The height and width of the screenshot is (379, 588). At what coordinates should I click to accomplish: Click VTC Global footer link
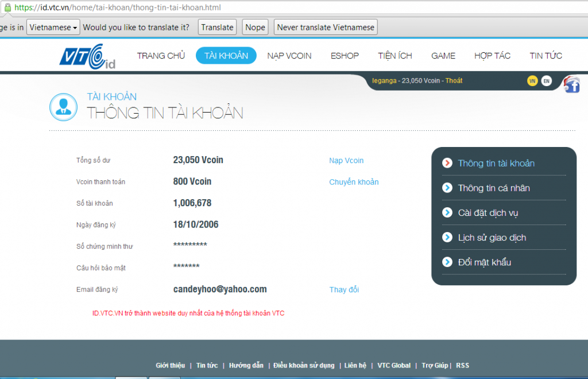(x=394, y=365)
